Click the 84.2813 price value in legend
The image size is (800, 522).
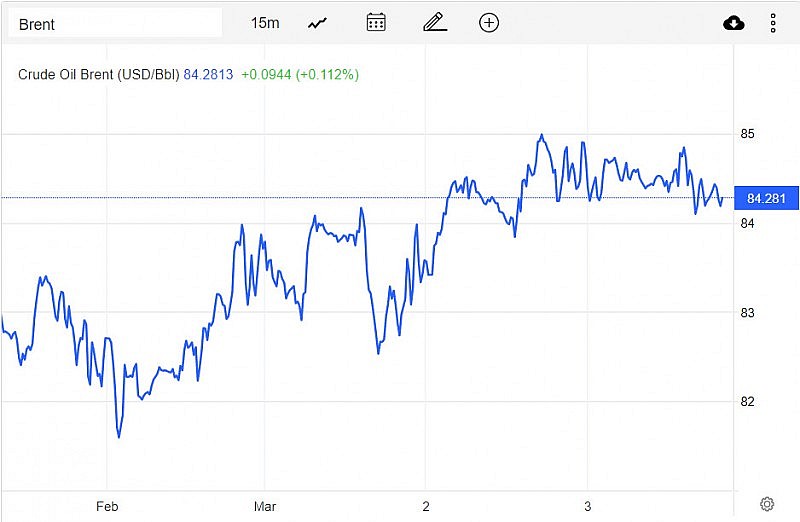(x=207, y=75)
